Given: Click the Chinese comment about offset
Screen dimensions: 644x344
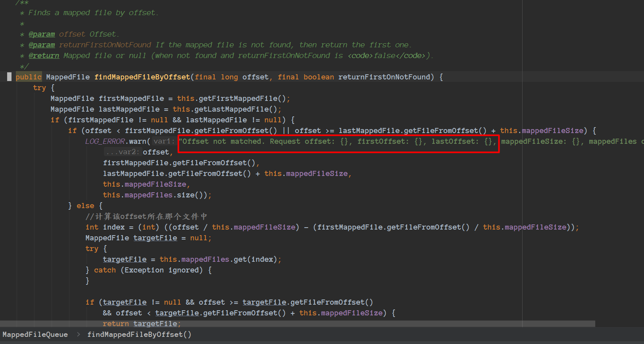Looking at the screenshot, I should pos(146,216).
